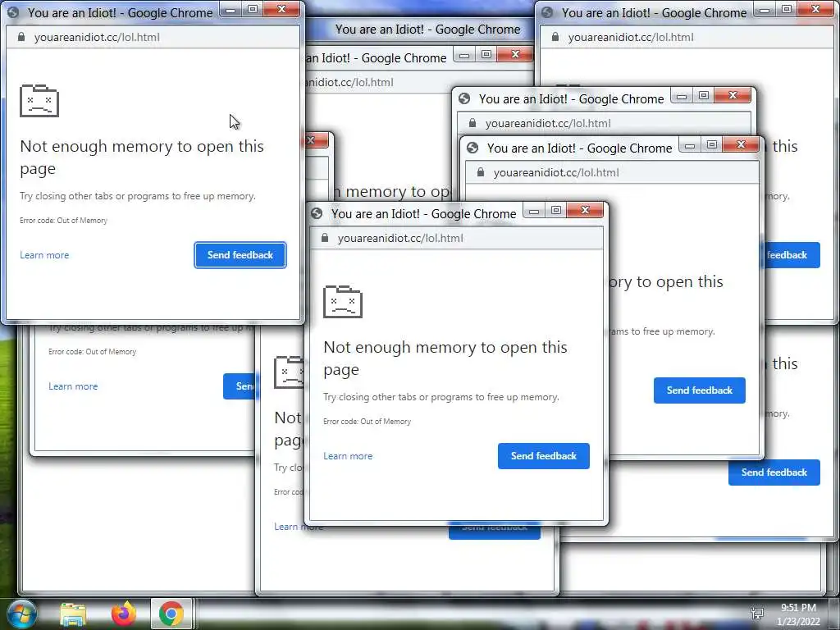
Task: Click the Chrome taskbar icon
Action: click(171, 614)
